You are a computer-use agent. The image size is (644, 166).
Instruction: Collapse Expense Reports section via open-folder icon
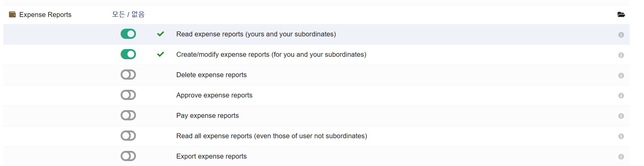[621, 15]
